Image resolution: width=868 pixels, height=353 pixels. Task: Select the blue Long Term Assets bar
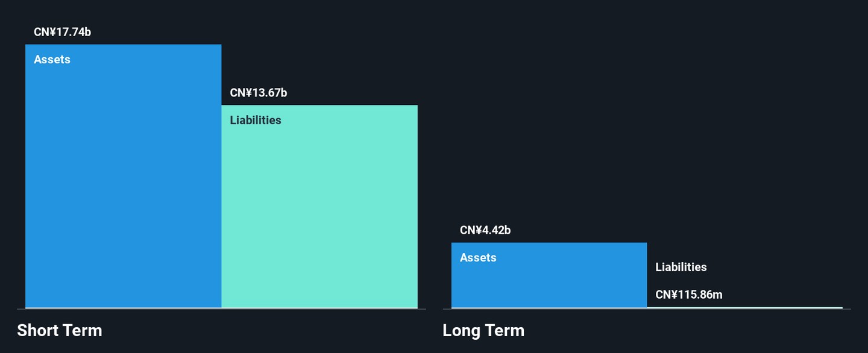click(x=549, y=280)
